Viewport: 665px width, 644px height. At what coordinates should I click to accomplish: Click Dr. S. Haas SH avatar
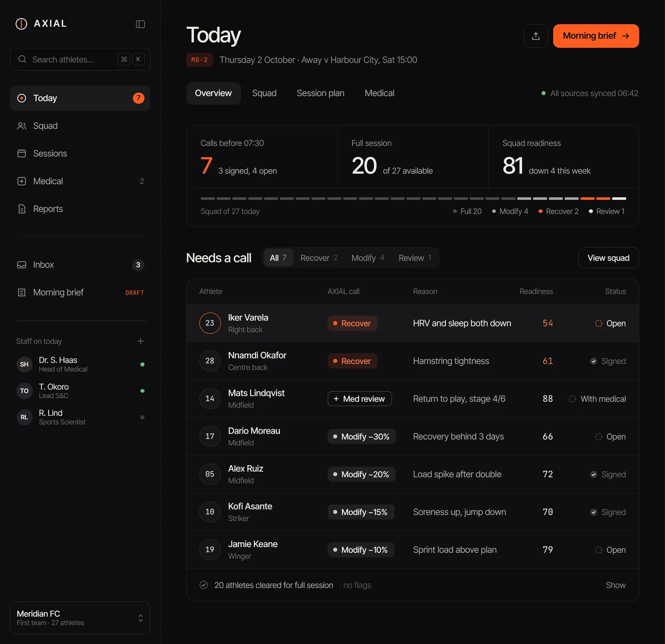pyautogui.click(x=24, y=364)
